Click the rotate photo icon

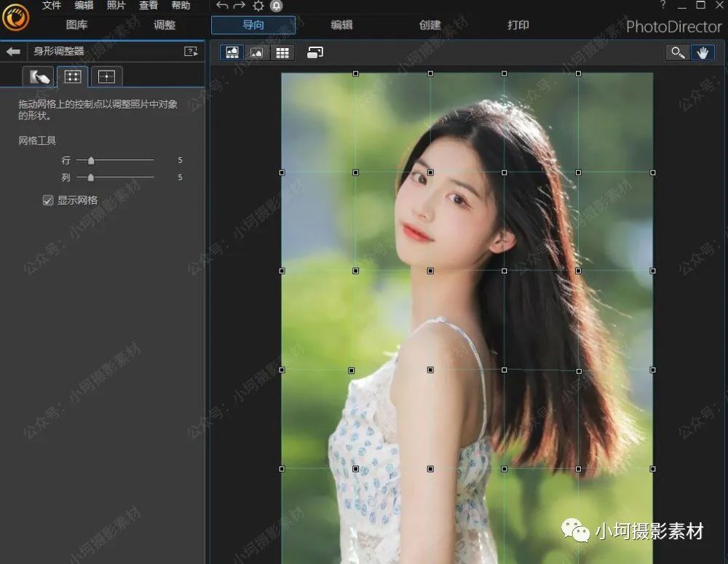pos(314,52)
